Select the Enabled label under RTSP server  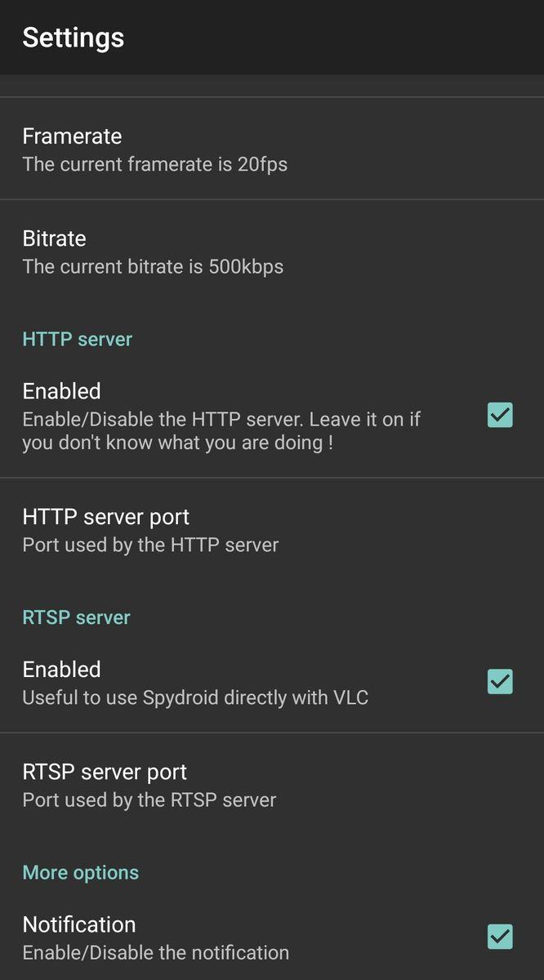click(62, 670)
